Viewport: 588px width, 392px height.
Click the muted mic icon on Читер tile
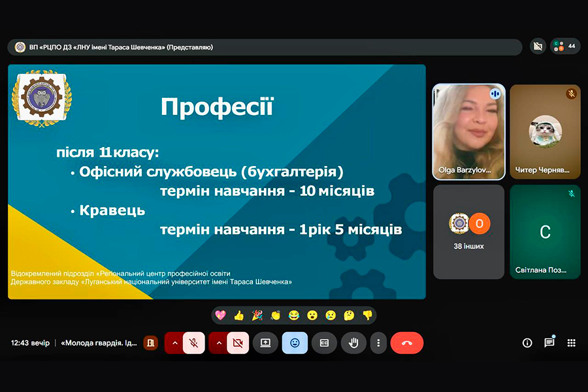click(x=572, y=93)
